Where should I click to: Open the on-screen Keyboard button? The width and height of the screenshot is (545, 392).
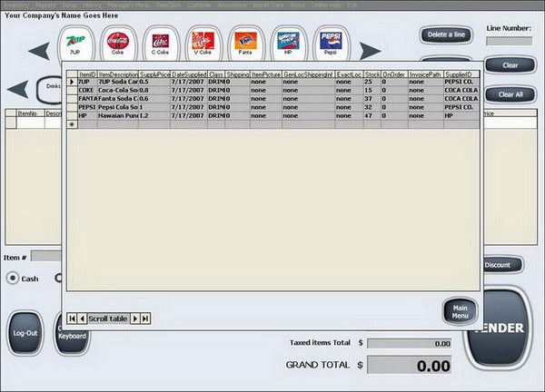73,342
